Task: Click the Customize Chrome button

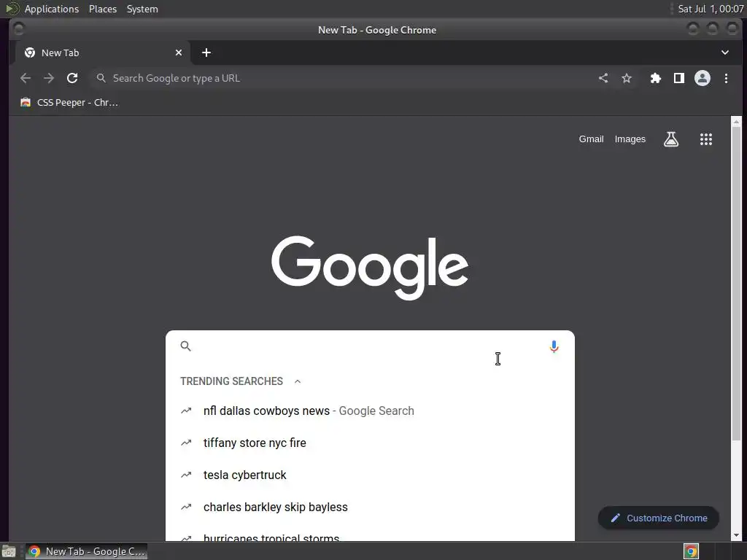Action: [659, 518]
